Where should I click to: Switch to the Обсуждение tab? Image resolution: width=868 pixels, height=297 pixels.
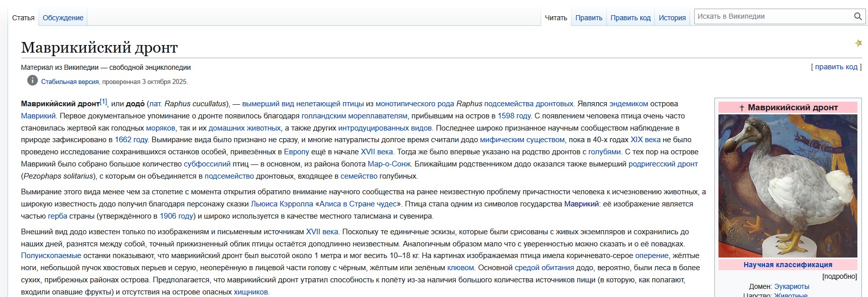click(x=63, y=18)
